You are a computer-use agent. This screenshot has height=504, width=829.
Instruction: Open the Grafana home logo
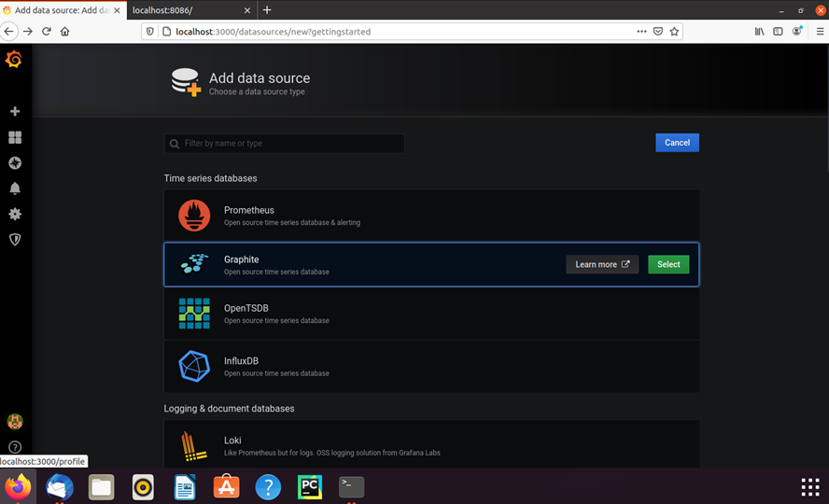[14, 59]
